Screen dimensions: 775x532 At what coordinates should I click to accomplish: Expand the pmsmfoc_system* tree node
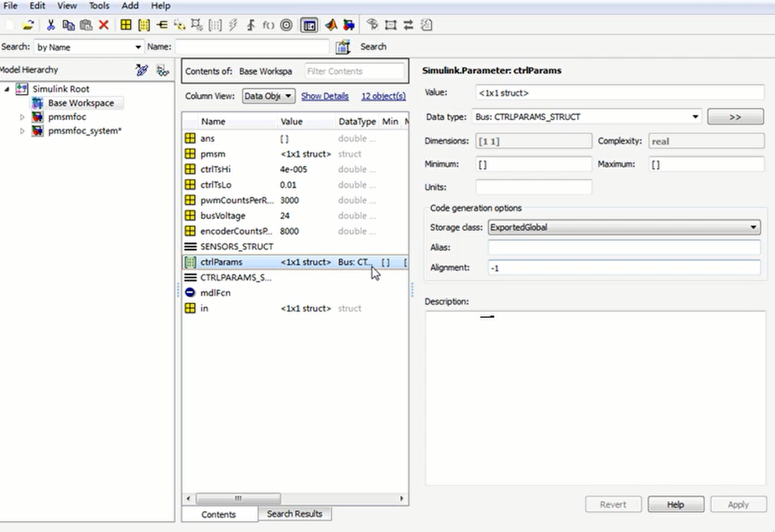22,131
